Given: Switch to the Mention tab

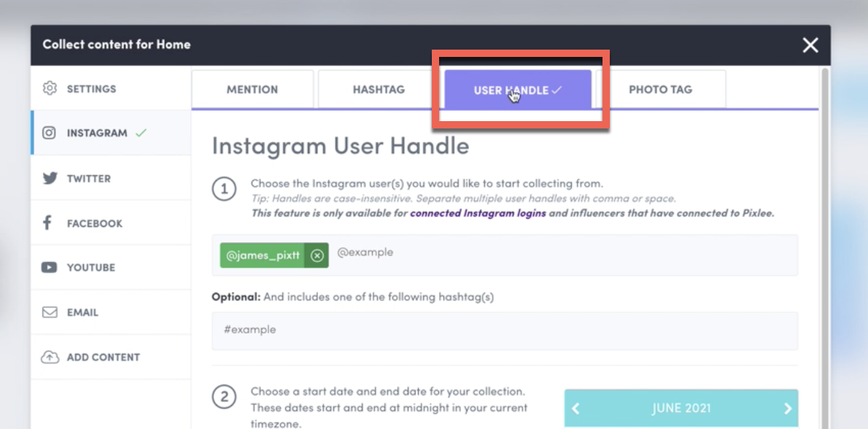Looking at the screenshot, I should [x=252, y=90].
